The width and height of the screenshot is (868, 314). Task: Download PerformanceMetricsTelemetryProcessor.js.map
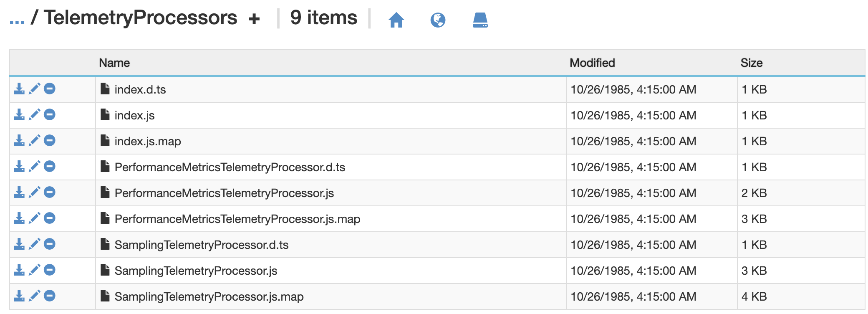point(19,219)
